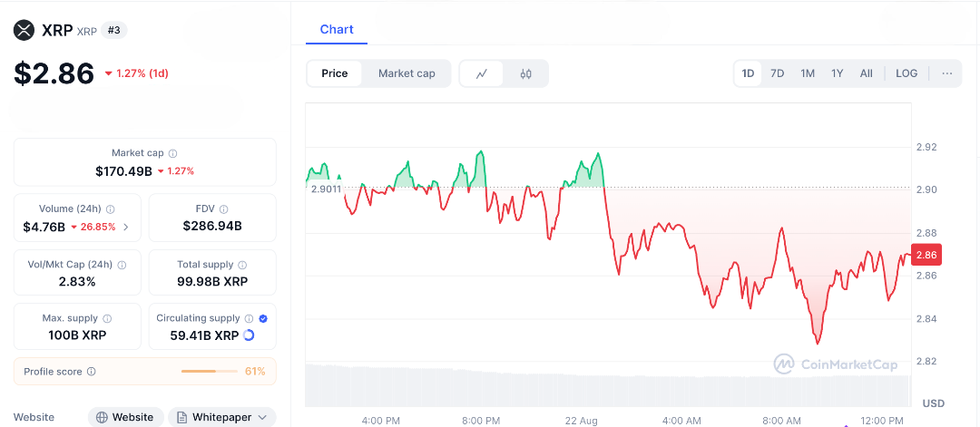This screenshot has width=980, height=427.
Task: Open the chart more options ellipsis
Action: pyautogui.click(x=946, y=73)
